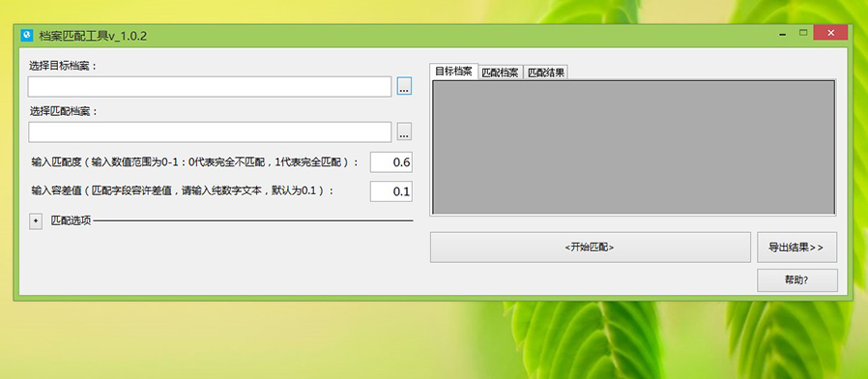Click the window title 档案匹配工具v_1.0.2
868x379 pixels.
point(93,36)
